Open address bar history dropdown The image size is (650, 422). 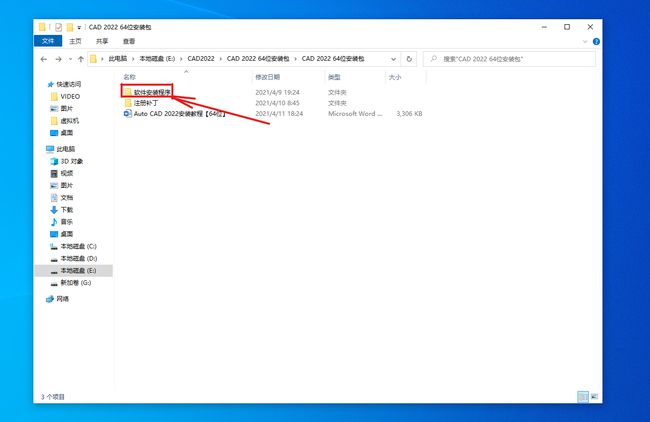coord(393,59)
